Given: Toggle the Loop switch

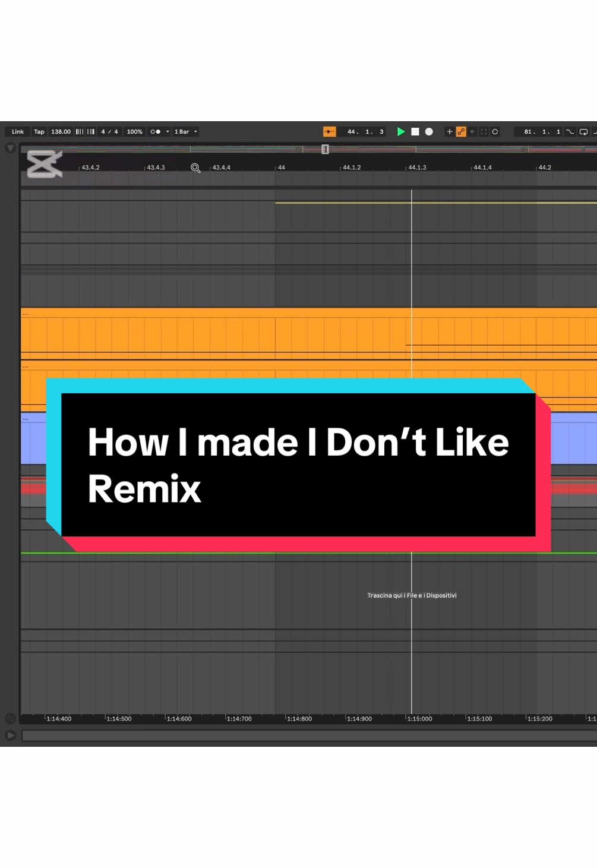Looking at the screenshot, I should click(x=584, y=132).
